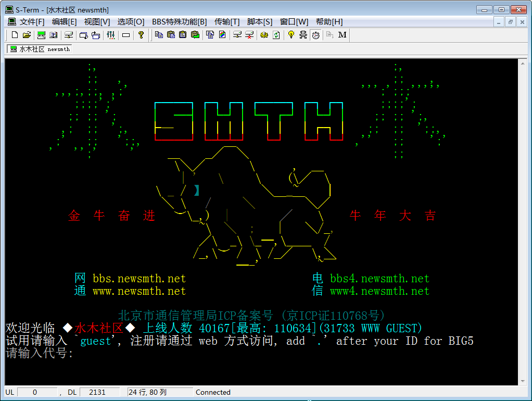Click the scrollbar down arrow
Screen dimensions: 532x401
[523, 381]
